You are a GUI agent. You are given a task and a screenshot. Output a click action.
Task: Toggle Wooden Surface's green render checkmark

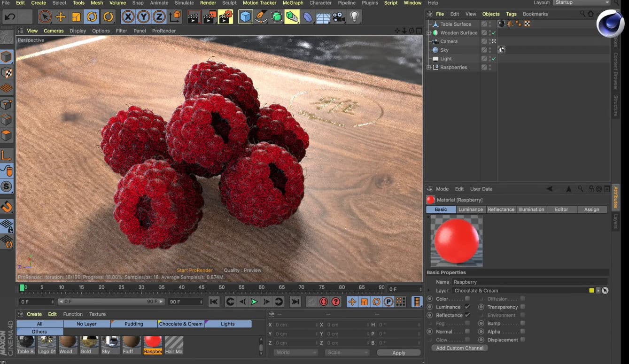click(x=494, y=33)
